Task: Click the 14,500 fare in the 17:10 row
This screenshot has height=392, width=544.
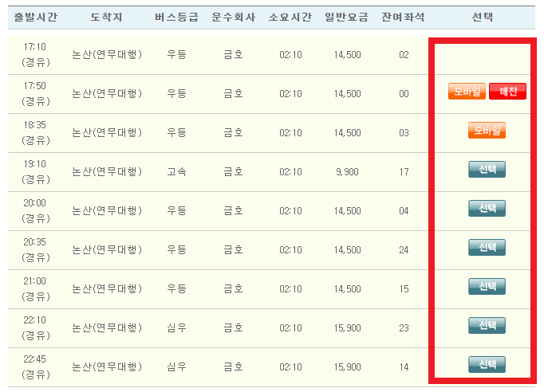Action: [347, 55]
